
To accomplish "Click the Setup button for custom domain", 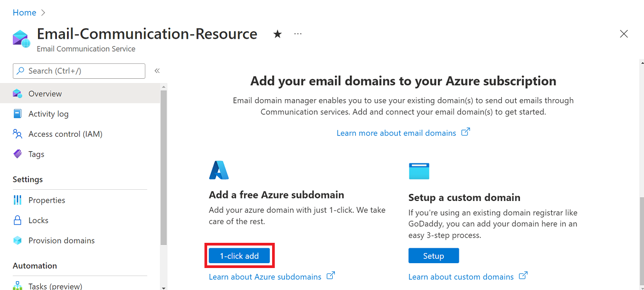I will [x=434, y=256].
